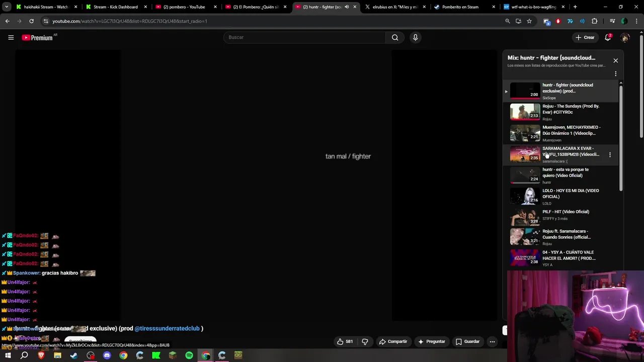Image resolution: width=644 pixels, height=362 pixels.
Task: Play PILF - HIT (Video Oficial)
Action: click(x=561, y=218)
